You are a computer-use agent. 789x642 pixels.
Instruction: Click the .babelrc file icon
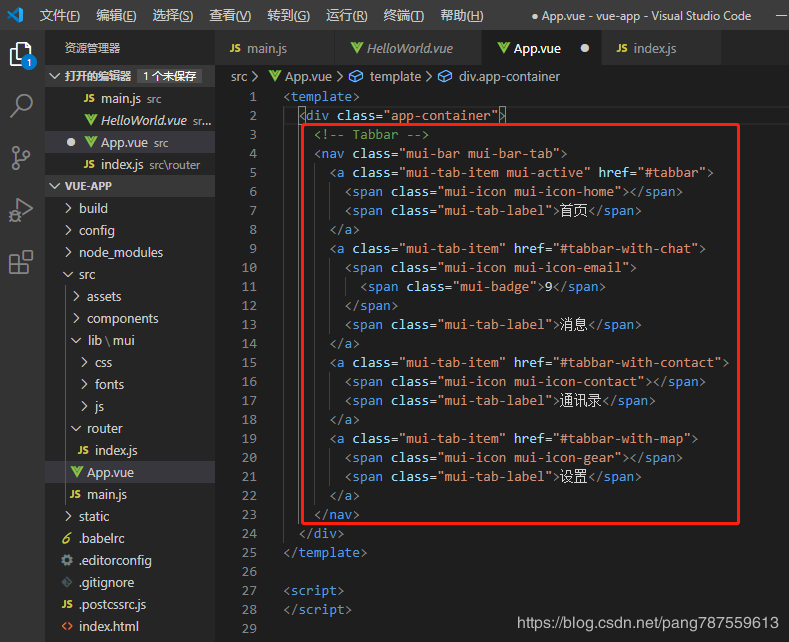pos(66,538)
